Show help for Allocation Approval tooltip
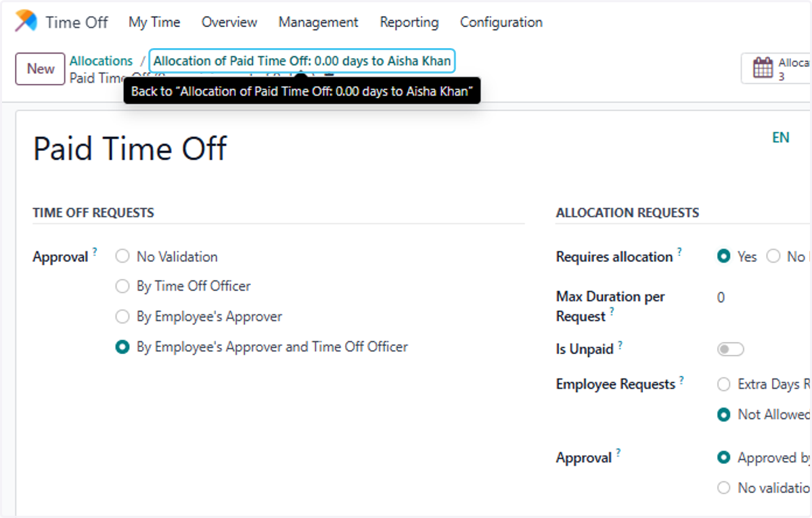812x518 pixels. pyautogui.click(x=618, y=453)
